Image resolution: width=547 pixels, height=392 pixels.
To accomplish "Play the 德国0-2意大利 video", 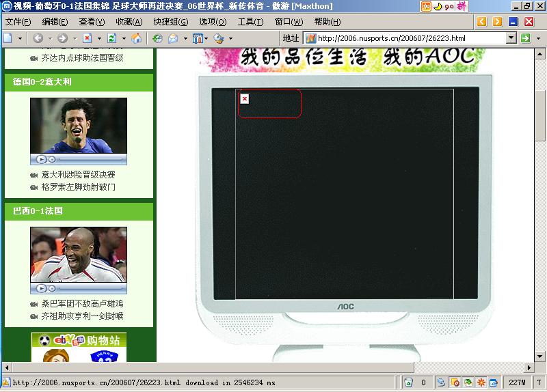I will click(41, 159).
